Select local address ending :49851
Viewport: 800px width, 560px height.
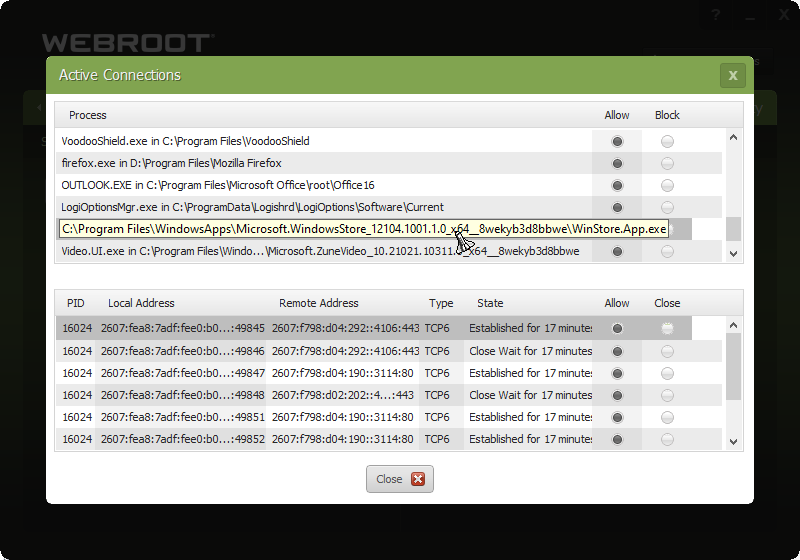[183, 417]
